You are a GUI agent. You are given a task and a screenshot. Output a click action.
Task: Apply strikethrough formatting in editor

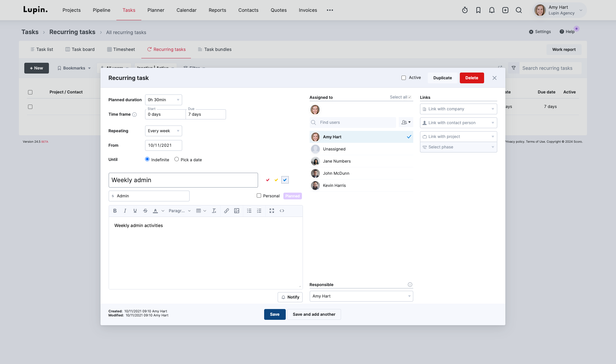(x=145, y=211)
